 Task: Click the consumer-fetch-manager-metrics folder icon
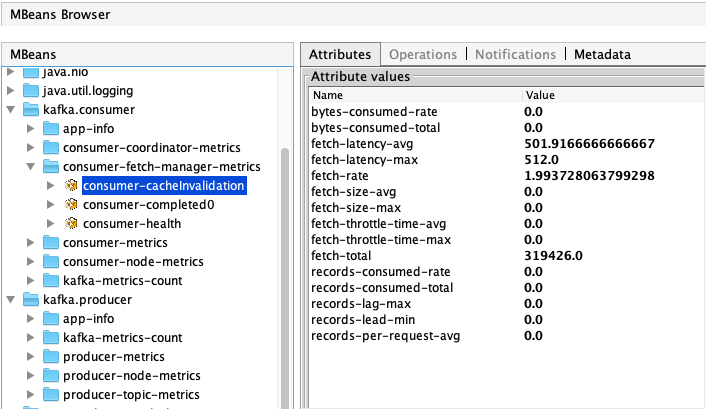(51, 166)
